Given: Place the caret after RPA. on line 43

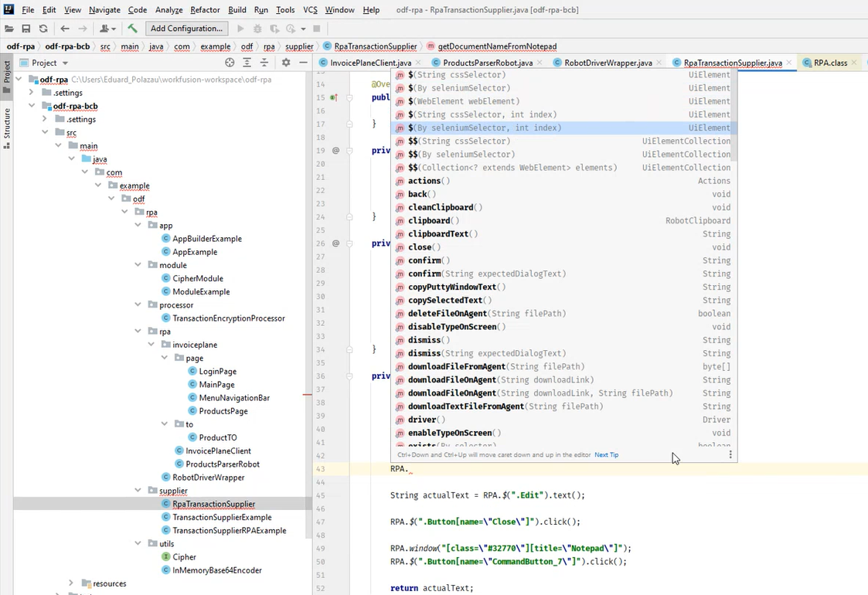Looking at the screenshot, I should coord(409,469).
